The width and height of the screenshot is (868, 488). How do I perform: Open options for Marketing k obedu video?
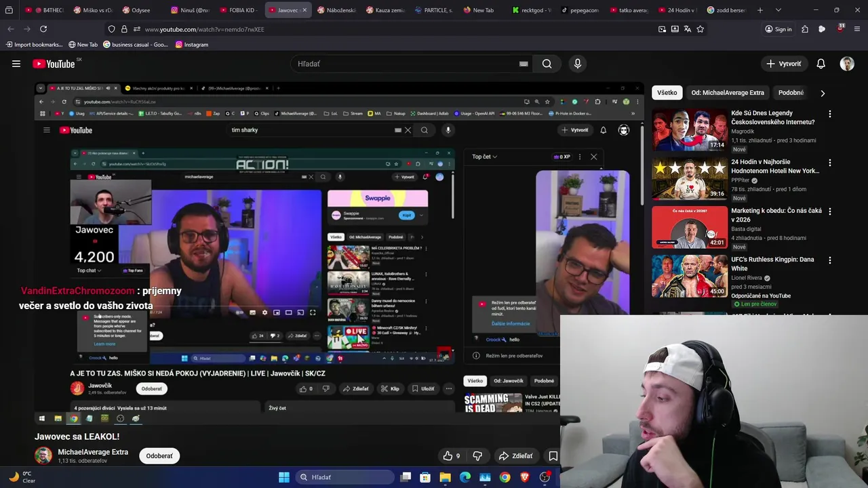pos(830,211)
